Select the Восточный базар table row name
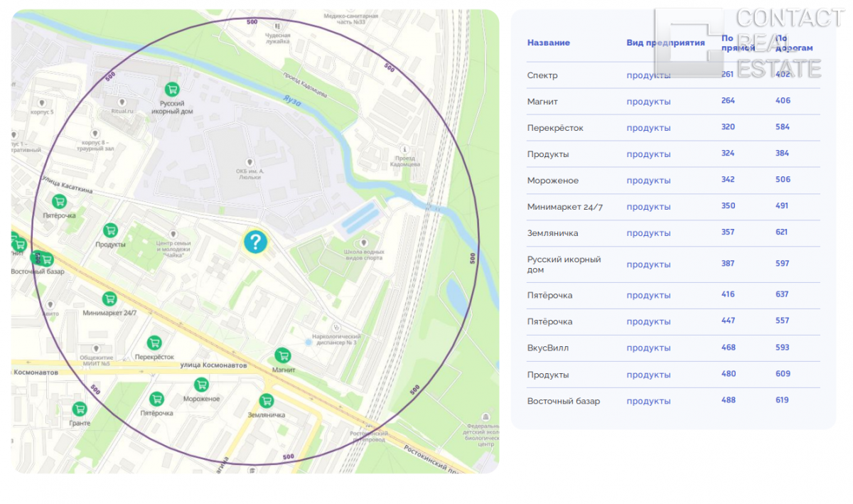 click(563, 401)
